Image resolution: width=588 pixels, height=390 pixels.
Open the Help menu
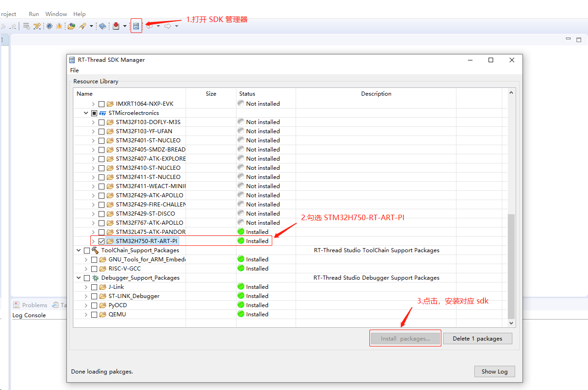click(x=79, y=14)
